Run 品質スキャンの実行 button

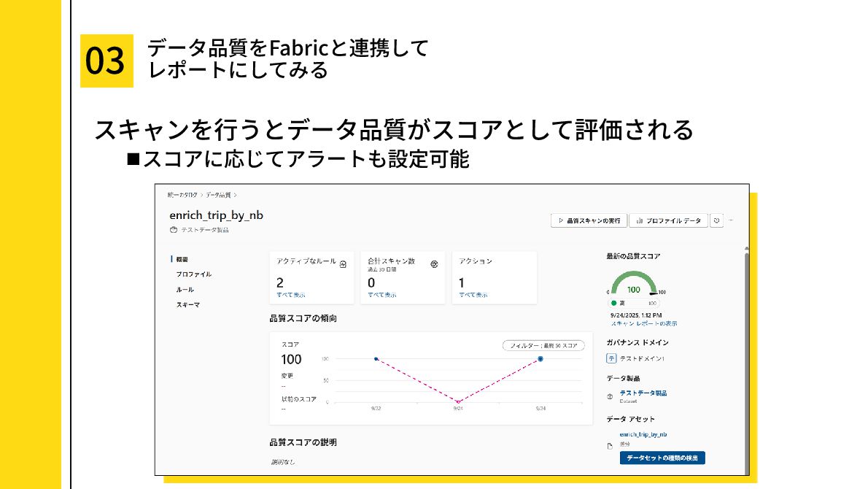589,220
